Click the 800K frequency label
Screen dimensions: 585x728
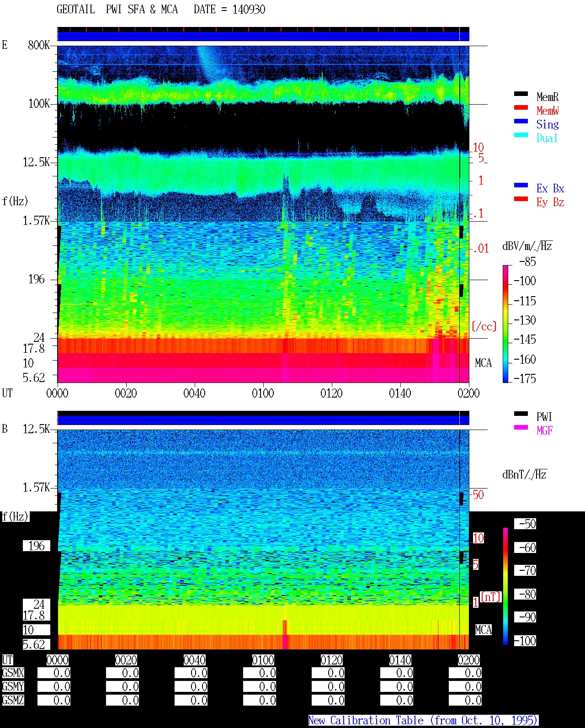(x=39, y=45)
